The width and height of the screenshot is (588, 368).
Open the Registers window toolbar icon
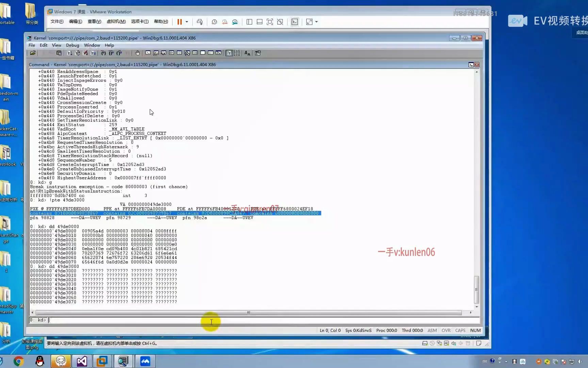(x=171, y=53)
